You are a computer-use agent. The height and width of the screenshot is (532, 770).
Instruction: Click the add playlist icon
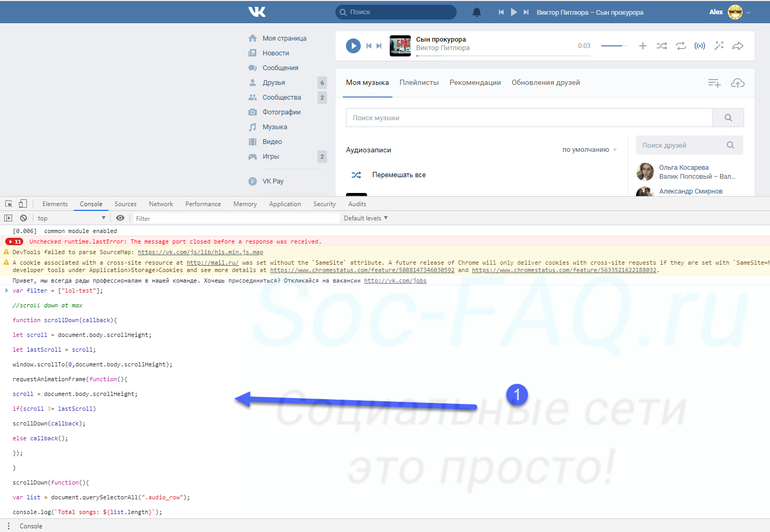pyautogui.click(x=714, y=83)
